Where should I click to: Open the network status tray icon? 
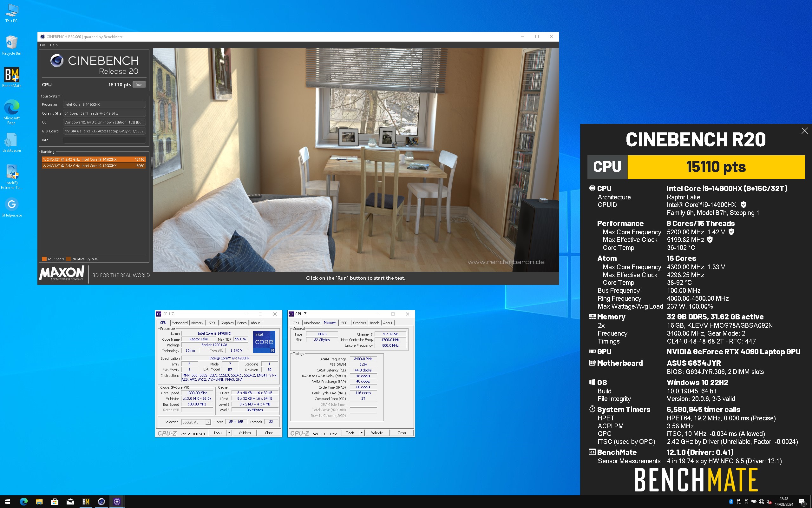(762, 502)
